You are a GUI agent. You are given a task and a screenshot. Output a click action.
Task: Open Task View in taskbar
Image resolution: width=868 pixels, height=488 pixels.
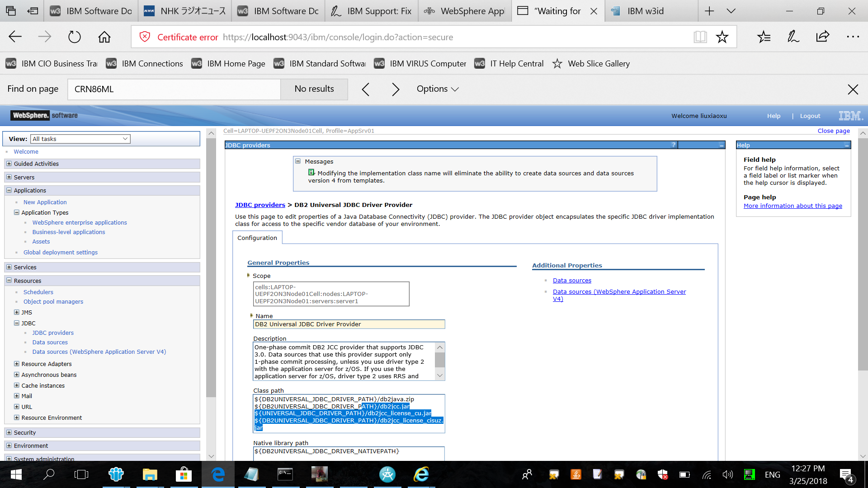pos(81,474)
